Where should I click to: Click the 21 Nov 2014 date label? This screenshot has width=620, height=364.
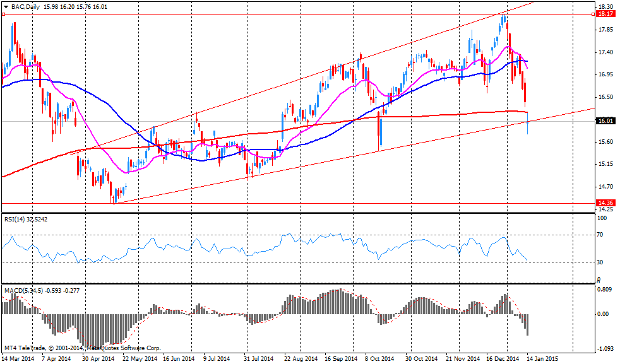coord(463,358)
